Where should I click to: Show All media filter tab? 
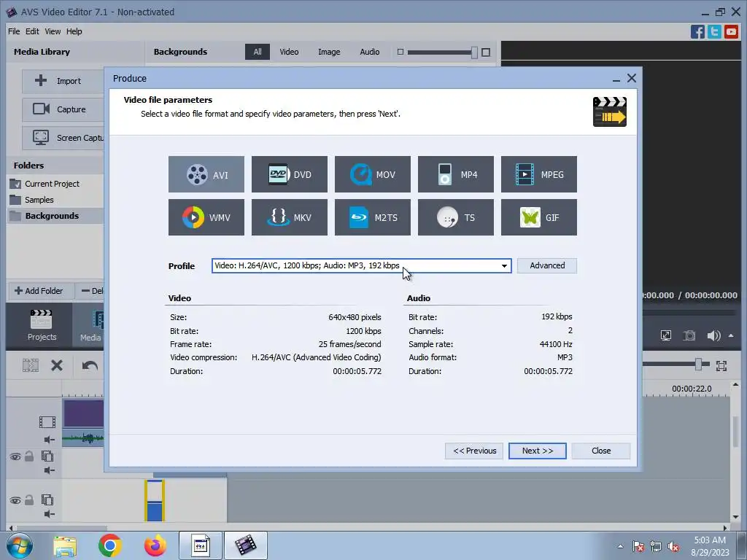pos(258,52)
